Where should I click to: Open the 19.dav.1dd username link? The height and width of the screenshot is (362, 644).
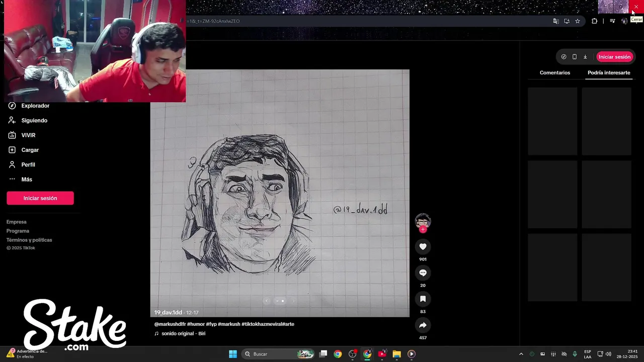point(168,312)
